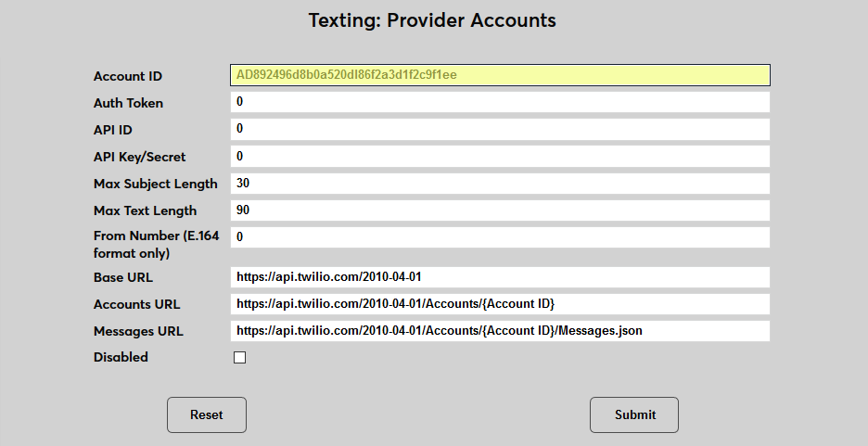The image size is (868, 446).
Task: Select the API ID text box
Action: click(500, 129)
